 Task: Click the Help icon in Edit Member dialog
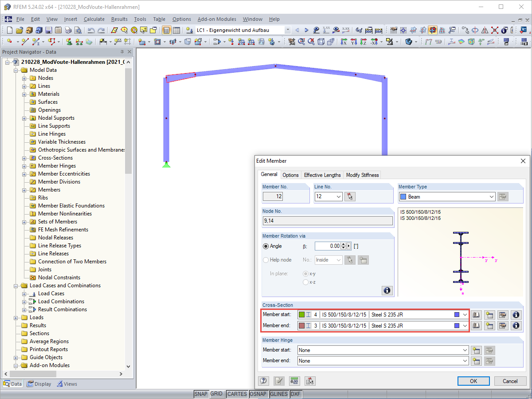(x=263, y=381)
